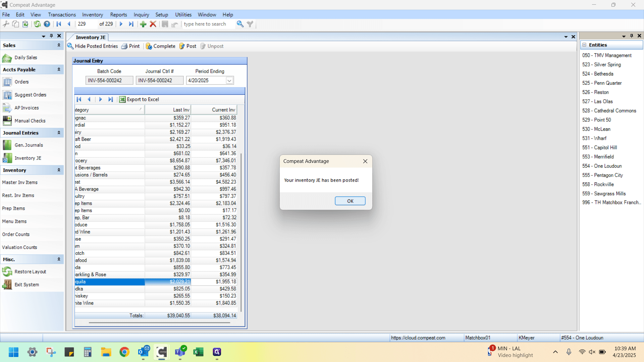This screenshot has height=362, width=644.
Task: Delete record using the red X icon
Action: tap(153, 24)
